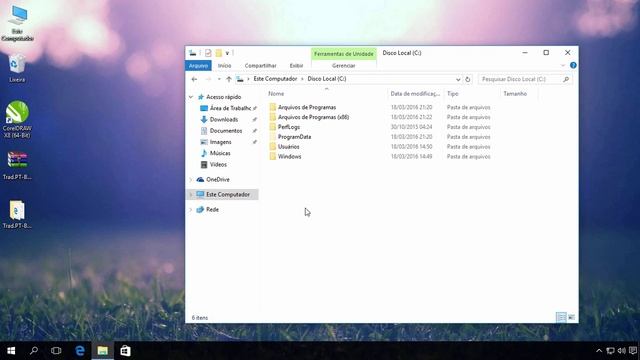Image resolution: width=640 pixels, height=360 pixels.
Task: Open the Este Computador desktop icon
Action: 18,22
